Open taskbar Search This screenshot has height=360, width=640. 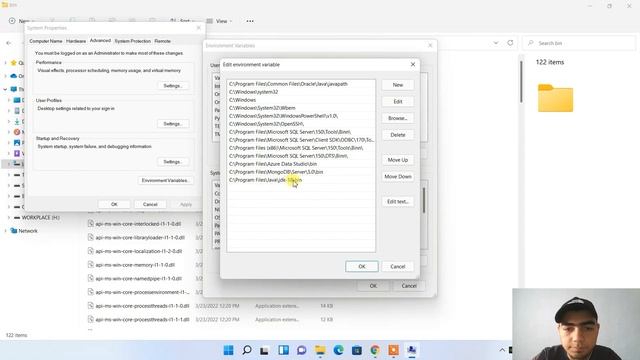click(x=247, y=350)
